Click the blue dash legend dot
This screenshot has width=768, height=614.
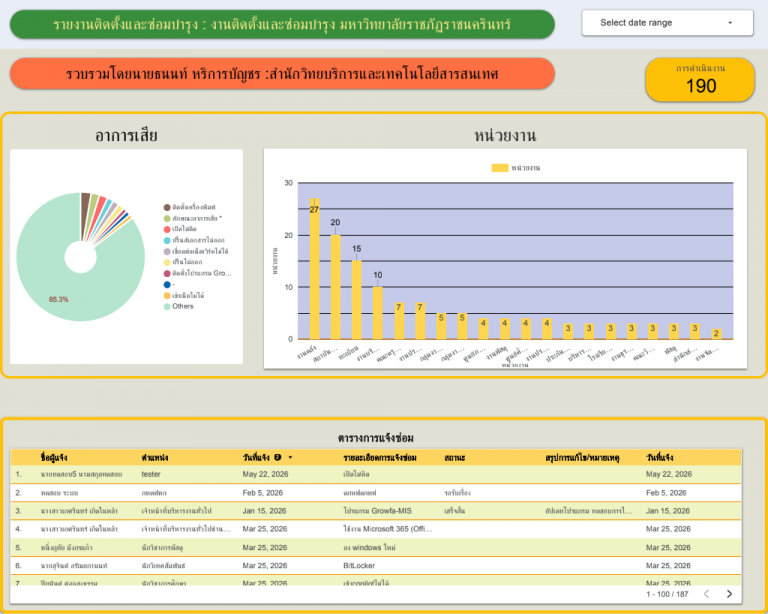pyautogui.click(x=167, y=284)
